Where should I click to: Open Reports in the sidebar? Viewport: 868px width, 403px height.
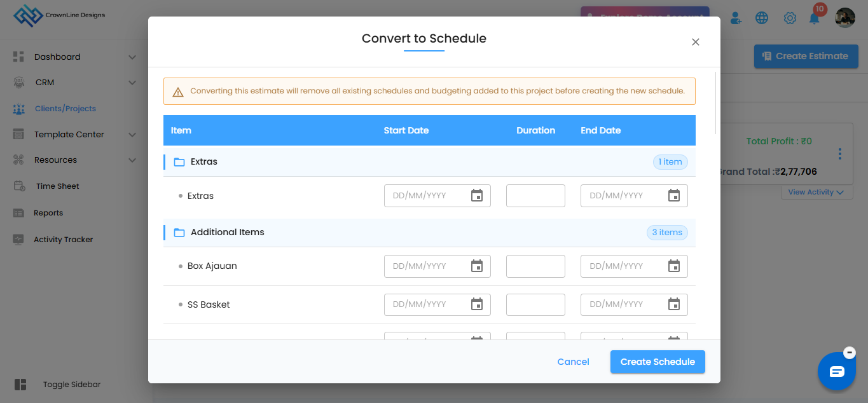(x=48, y=213)
